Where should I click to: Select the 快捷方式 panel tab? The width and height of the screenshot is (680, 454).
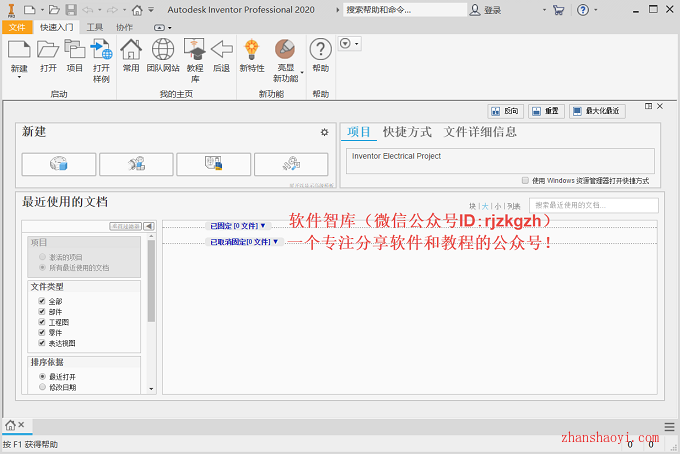[407, 132]
